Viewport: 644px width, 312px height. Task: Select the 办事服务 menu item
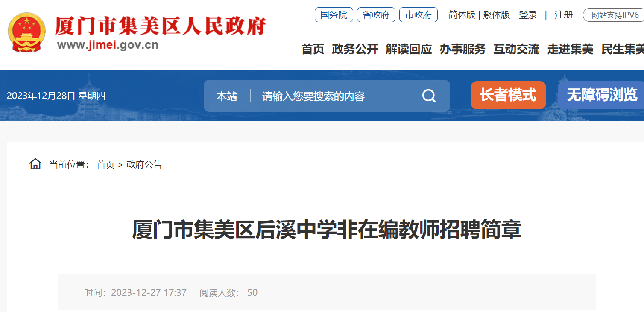(x=463, y=49)
